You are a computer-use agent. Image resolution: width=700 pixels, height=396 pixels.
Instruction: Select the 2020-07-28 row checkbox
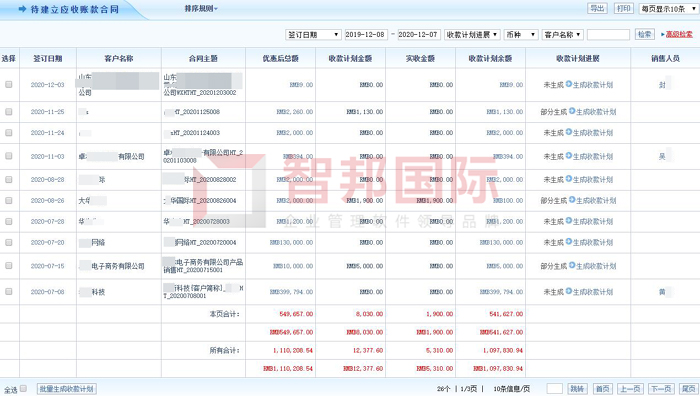8,221
